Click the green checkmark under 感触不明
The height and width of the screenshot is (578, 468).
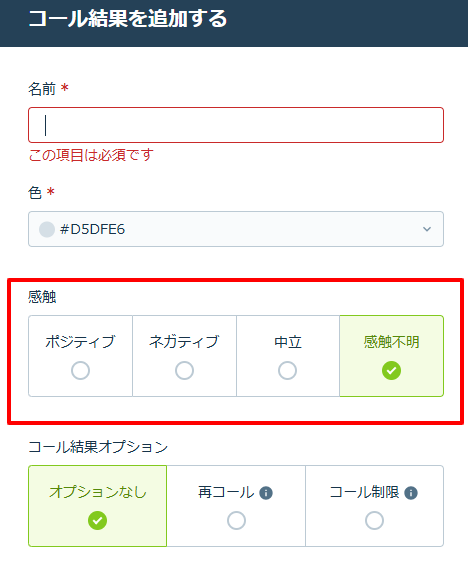(391, 370)
